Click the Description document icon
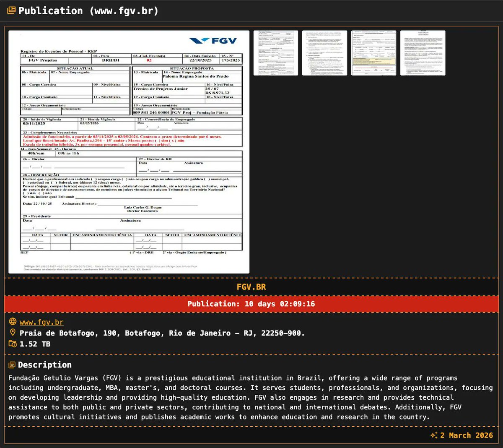503x448 pixels. pyautogui.click(x=11, y=365)
